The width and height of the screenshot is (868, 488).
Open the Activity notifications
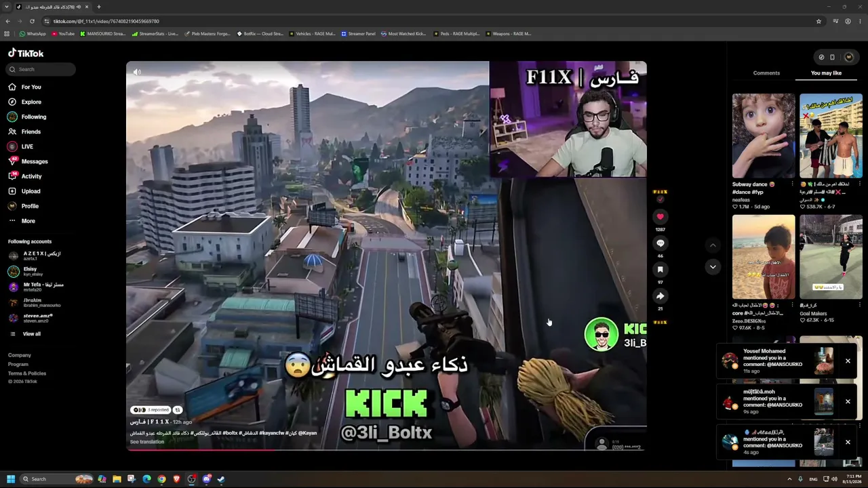(25, 176)
